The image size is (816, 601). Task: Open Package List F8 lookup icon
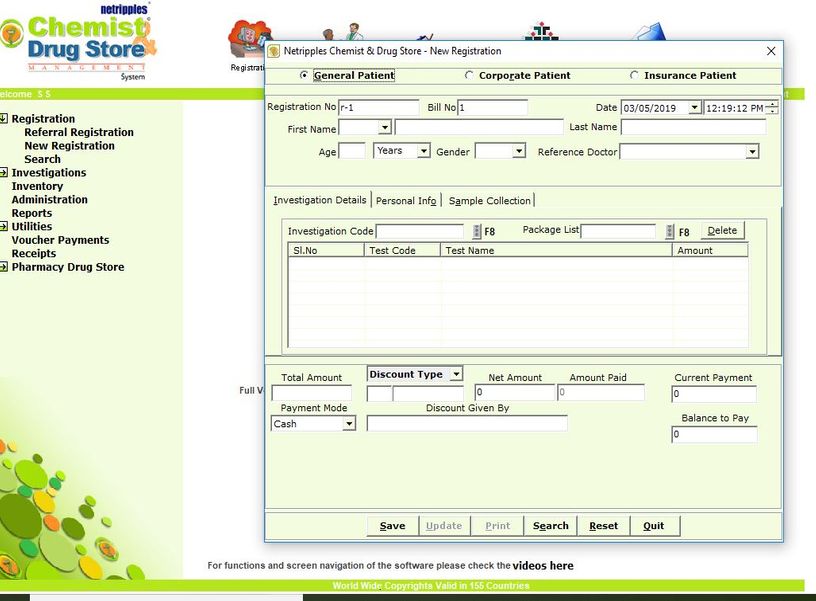[x=670, y=232]
